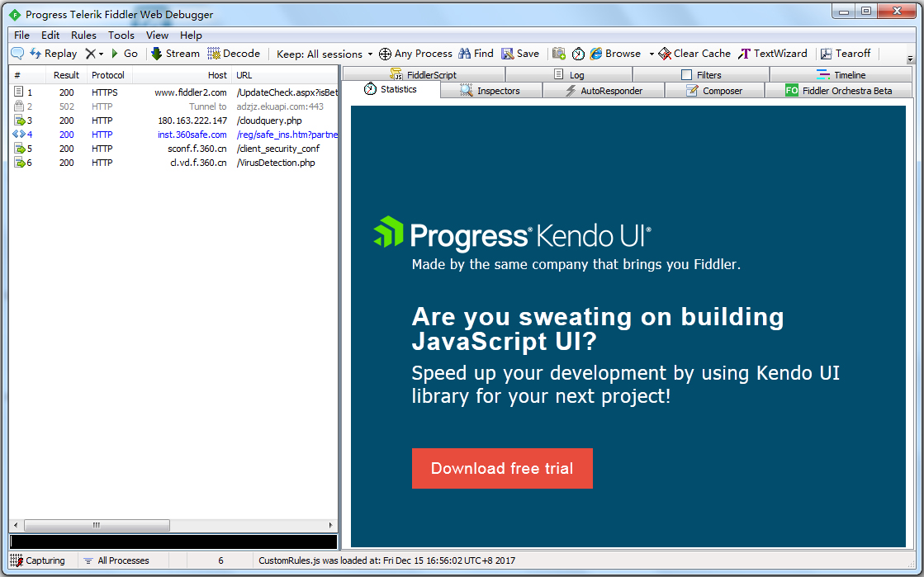The width and height of the screenshot is (924, 577).
Task: Select the sconf.f.360.cn session row
Action: coord(174,149)
